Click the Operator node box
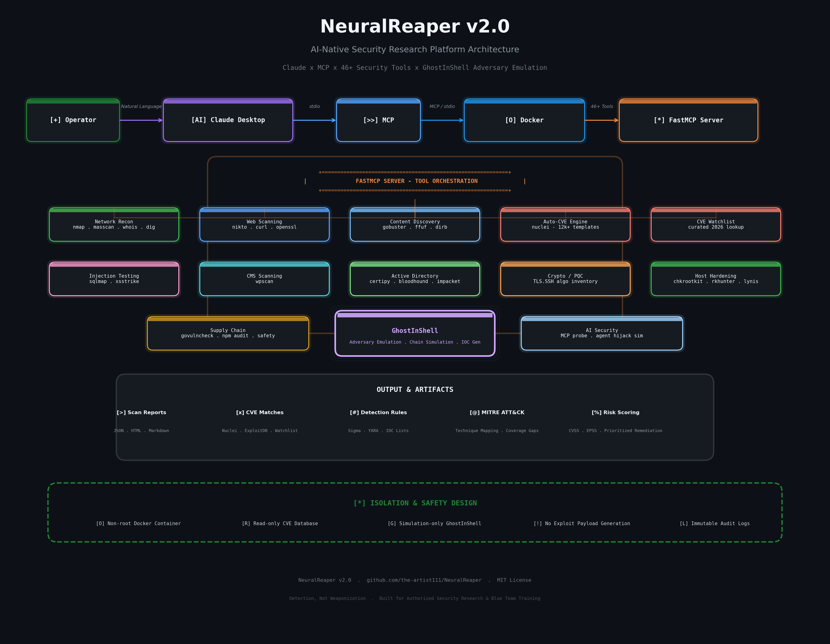Viewport: 830px width, 644px height. pos(73,120)
